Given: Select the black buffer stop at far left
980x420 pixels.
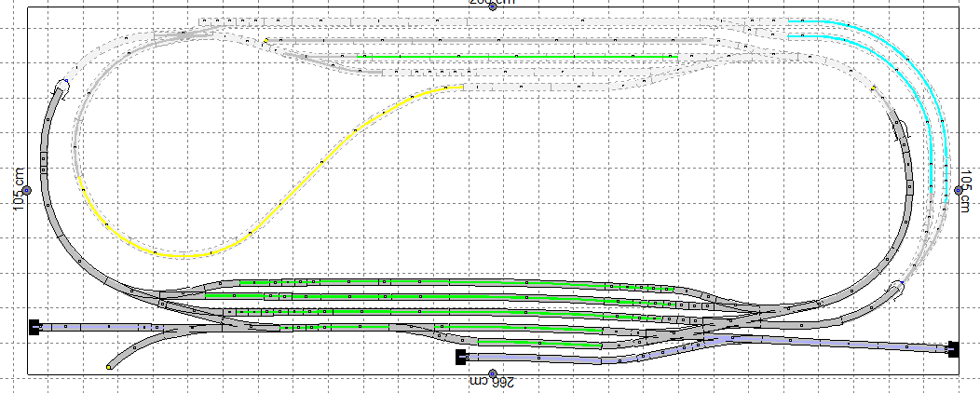Looking at the screenshot, I should (34, 326).
